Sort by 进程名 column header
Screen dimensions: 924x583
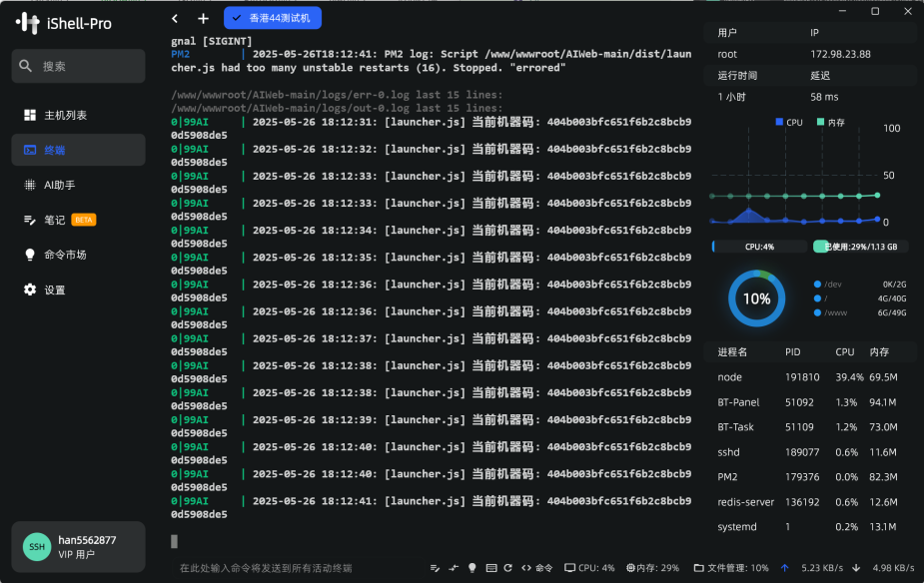[x=732, y=351]
